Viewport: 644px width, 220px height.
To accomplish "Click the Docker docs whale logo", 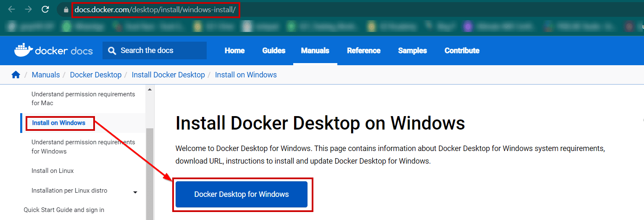I will tap(53, 50).
